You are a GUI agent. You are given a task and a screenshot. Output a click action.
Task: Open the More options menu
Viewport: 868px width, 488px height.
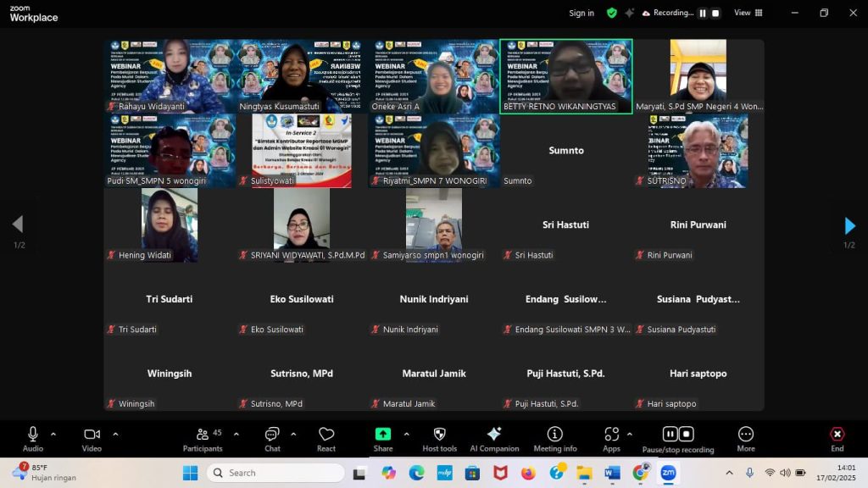click(x=746, y=438)
